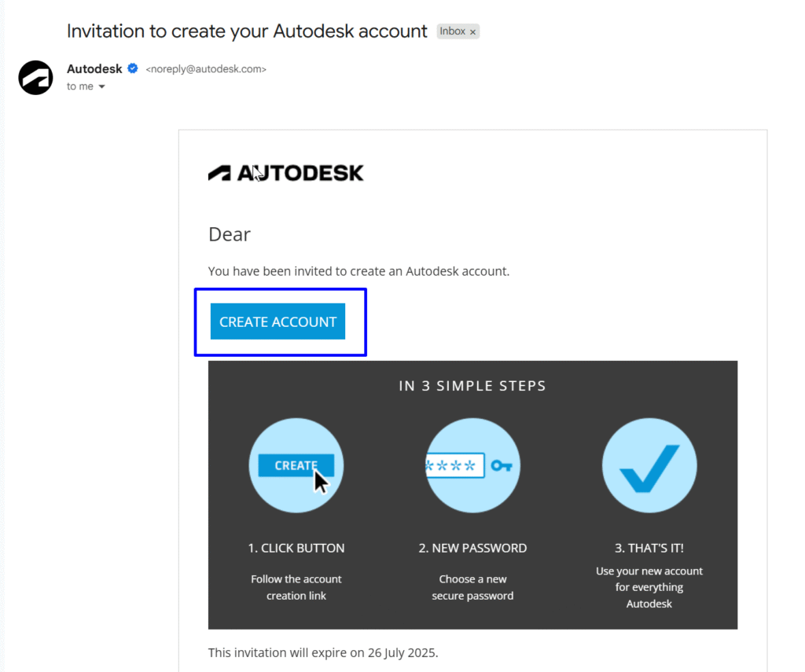Click the 'IN 3 SIMPLE STEPS' banner title
Viewport: 805px width, 672px height.
tap(472, 386)
